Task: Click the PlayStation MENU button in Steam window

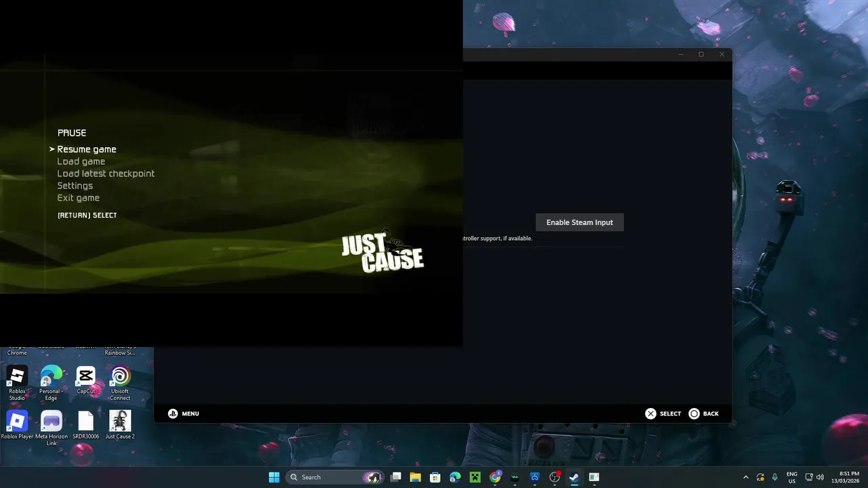Action: coord(184,413)
